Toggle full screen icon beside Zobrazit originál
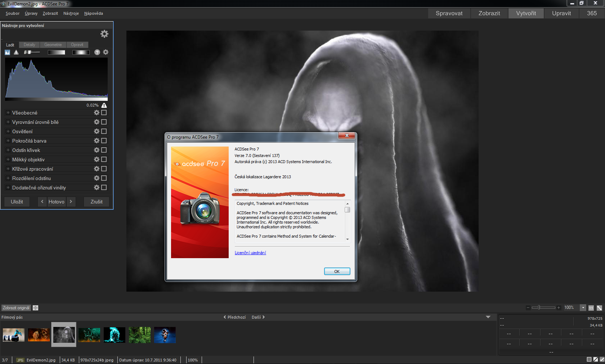Screen dimensions: 605x364 click(x=36, y=308)
